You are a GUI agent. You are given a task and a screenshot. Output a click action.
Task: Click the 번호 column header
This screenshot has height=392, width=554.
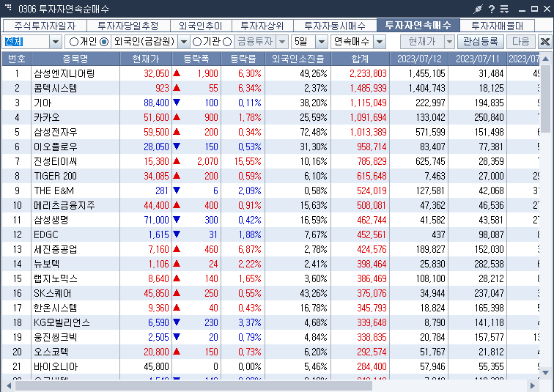(x=17, y=59)
